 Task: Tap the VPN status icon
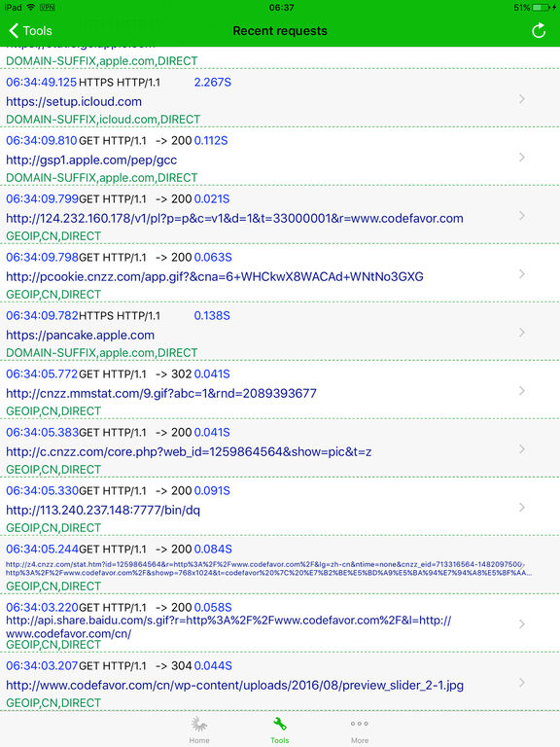tap(47, 7)
